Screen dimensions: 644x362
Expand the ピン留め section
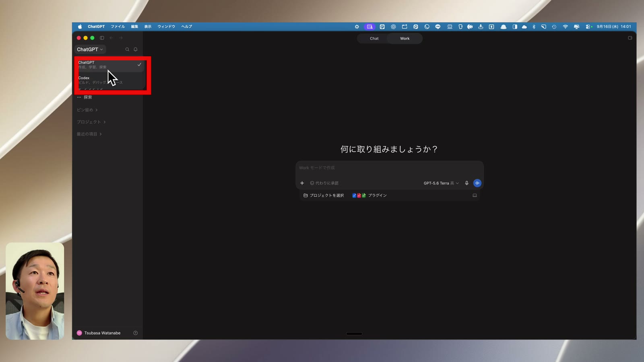pyautogui.click(x=87, y=110)
